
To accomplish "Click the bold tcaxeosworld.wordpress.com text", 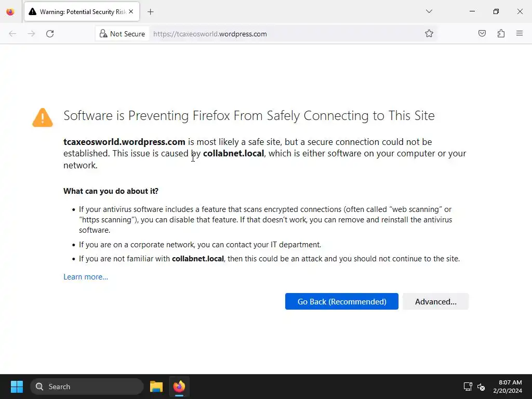I will (124, 142).
